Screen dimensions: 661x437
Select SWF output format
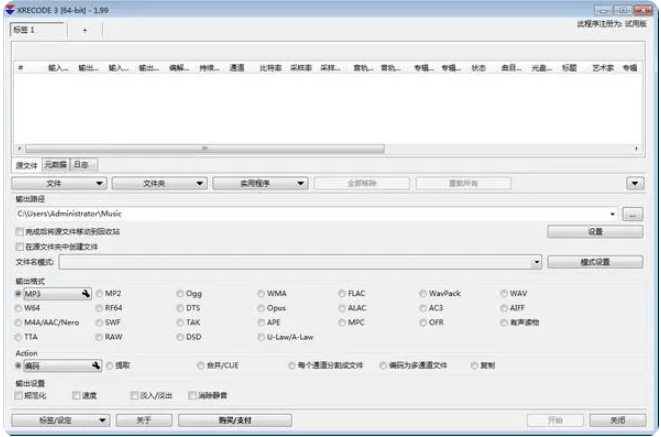99,323
